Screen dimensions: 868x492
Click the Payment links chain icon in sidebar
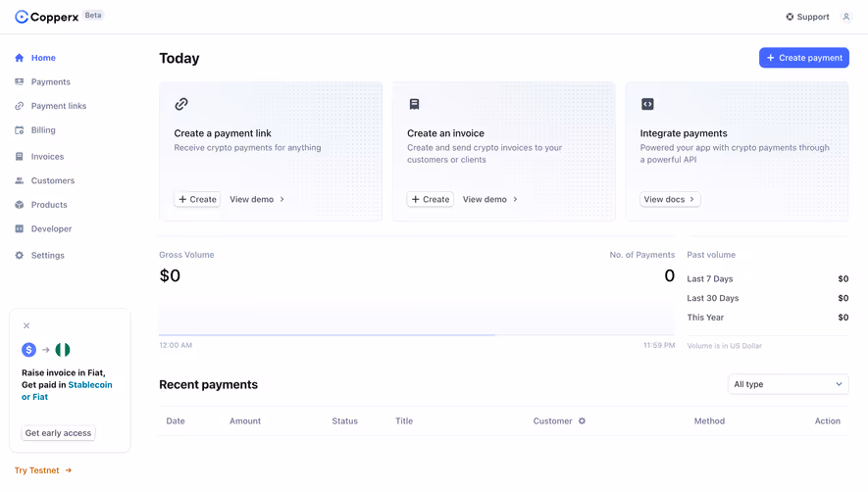[x=20, y=106]
